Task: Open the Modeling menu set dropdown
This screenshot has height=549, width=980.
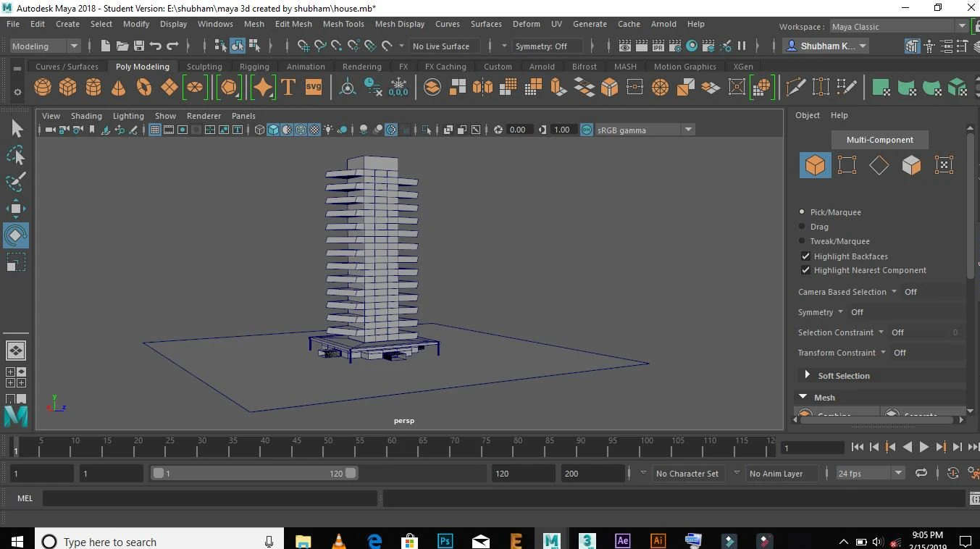Action: (x=46, y=46)
